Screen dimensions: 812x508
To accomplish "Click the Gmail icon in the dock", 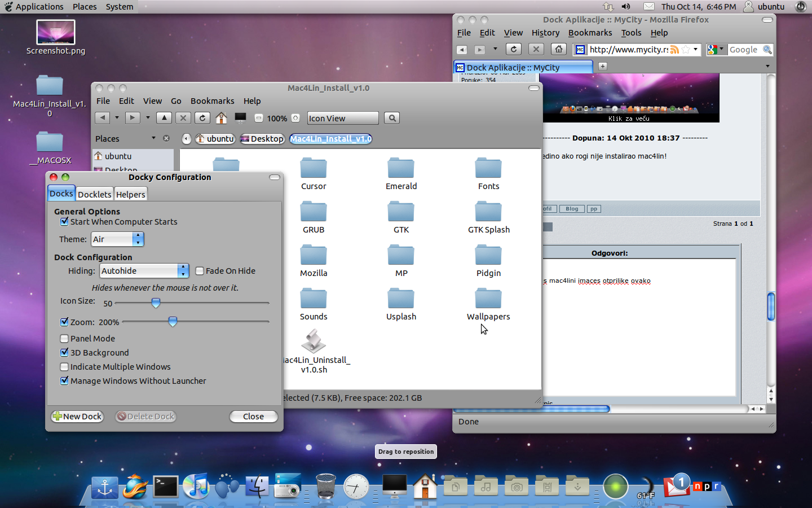I will (x=677, y=485).
